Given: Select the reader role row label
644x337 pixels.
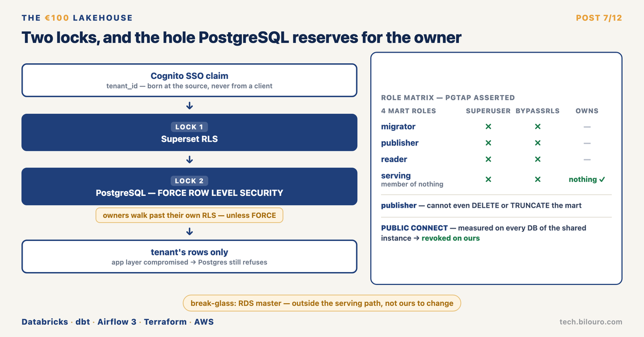Looking at the screenshot, I should 394,159.
